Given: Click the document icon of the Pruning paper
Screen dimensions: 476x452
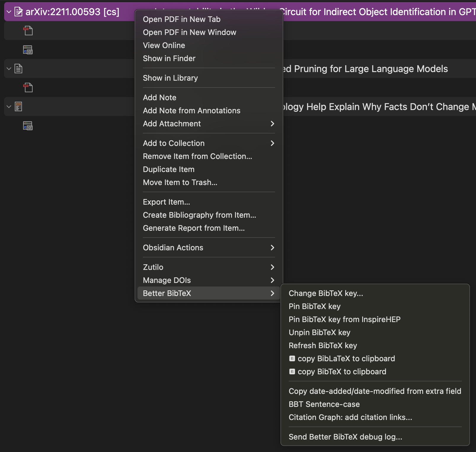Looking at the screenshot, I should click(x=18, y=69).
